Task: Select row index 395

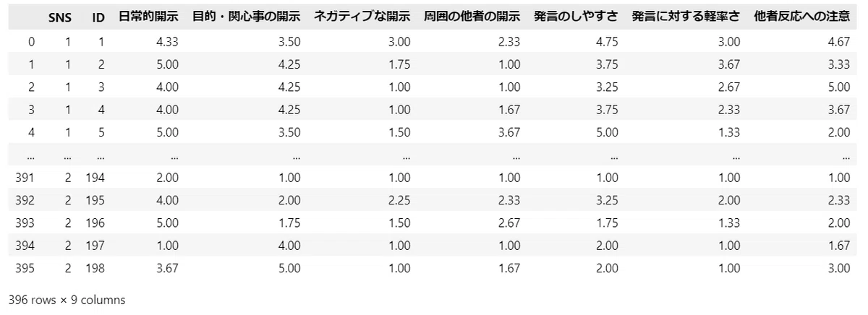Action: pos(25,268)
